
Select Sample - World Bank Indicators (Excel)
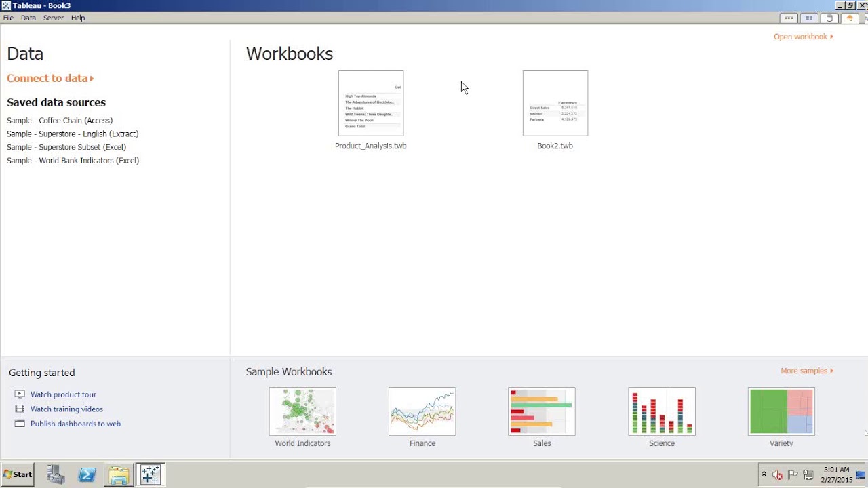(x=73, y=161)
